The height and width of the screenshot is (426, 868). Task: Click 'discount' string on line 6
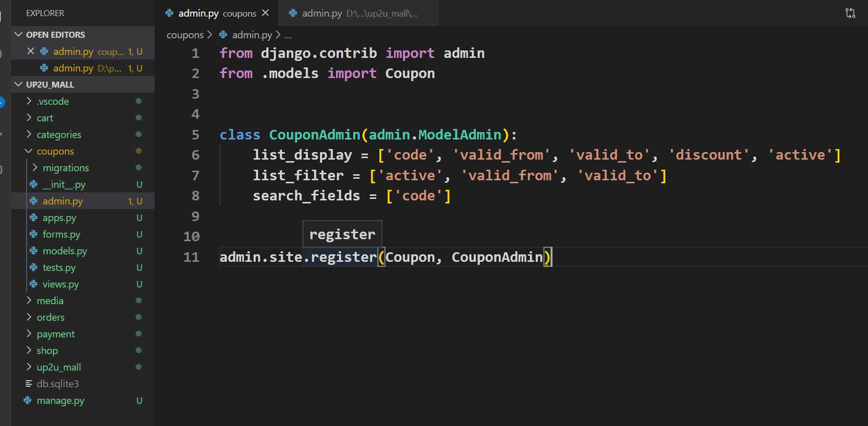click(x=709, y=155)
